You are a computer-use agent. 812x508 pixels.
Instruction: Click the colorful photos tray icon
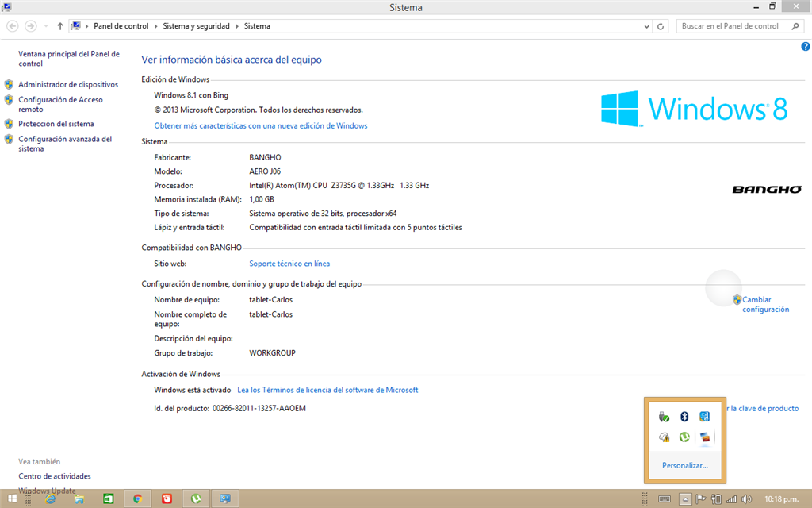[x=704, y=437]
